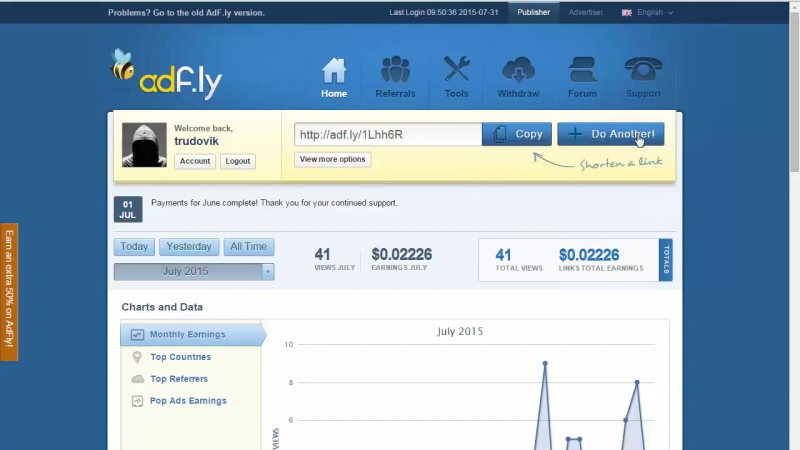Click the page vertical scrollbar
The height and width of the screenshot is (450, 800).
(794, 92)
